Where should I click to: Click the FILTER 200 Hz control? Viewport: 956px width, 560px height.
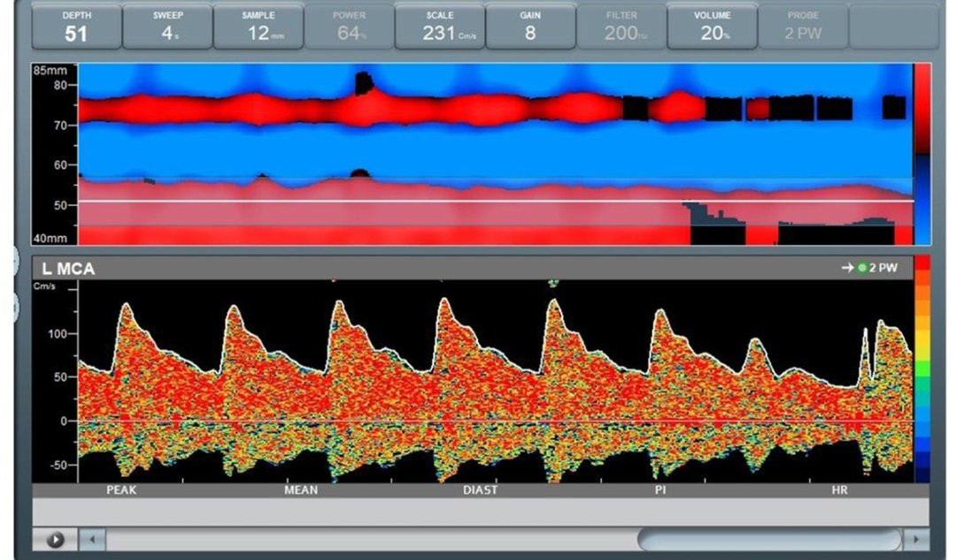point(621,26)
